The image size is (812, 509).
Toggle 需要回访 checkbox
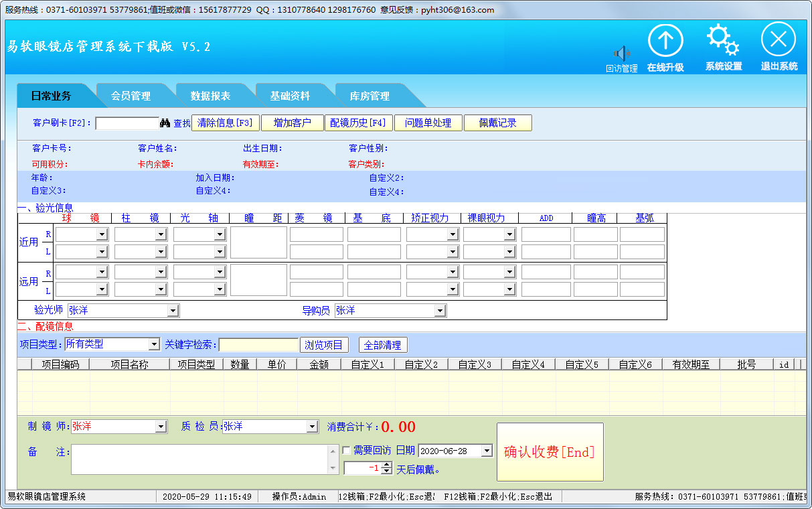coord(346,451)
